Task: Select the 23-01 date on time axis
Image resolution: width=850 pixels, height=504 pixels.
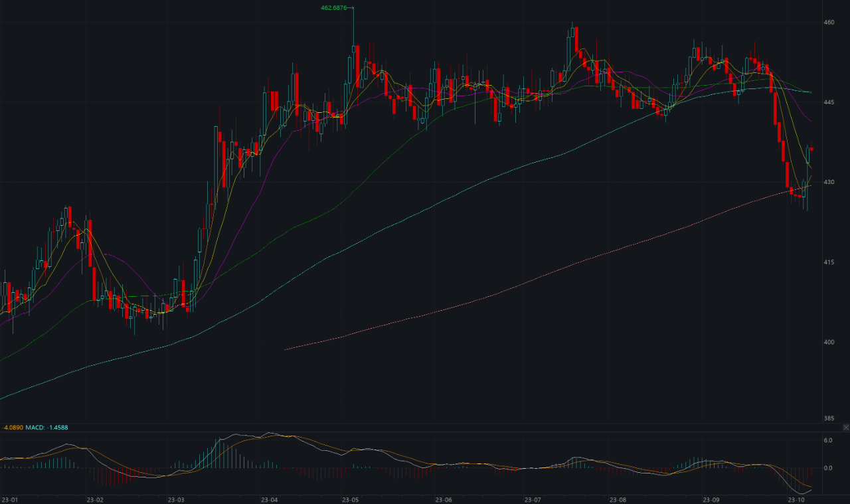Action: pos(10,499)
